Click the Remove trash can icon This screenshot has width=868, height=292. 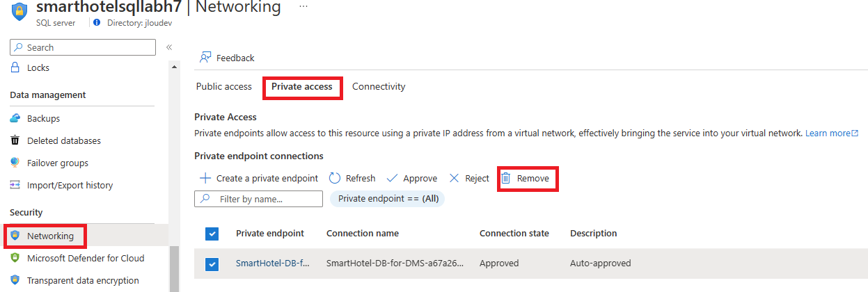507,178
